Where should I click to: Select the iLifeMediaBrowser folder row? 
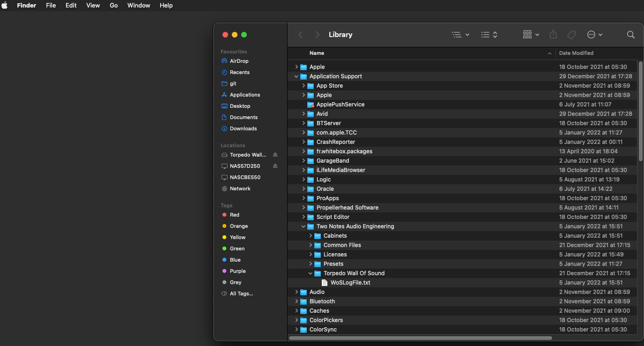[462, 170]
